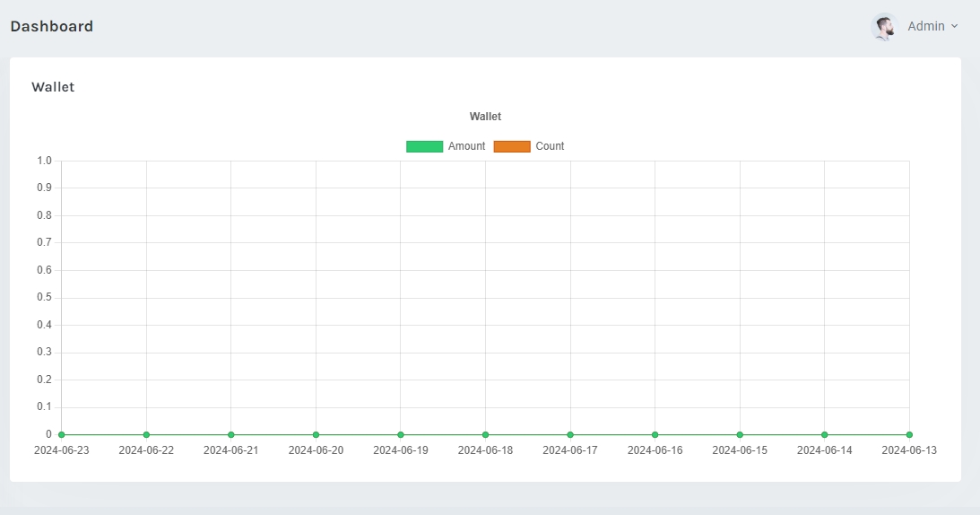
Task: Click the green dot at 2024-06-17
Action: [570, 434]
